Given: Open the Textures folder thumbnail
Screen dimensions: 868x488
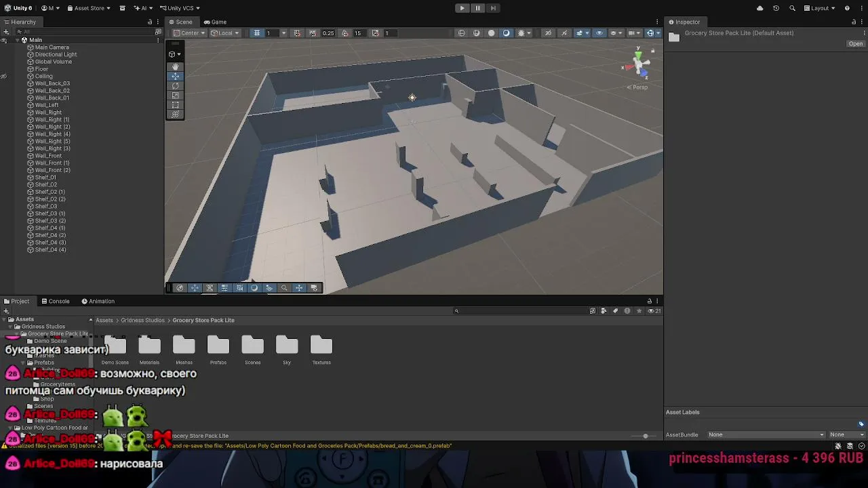Looking at the screenshot, I should (321, 350).
